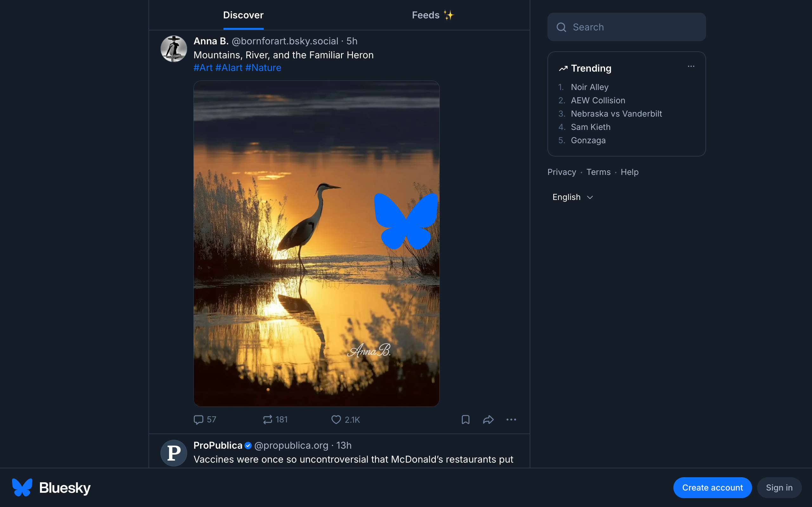Repost the heron photo post
This screenshot has height=507, width=812.
(274, 420)
